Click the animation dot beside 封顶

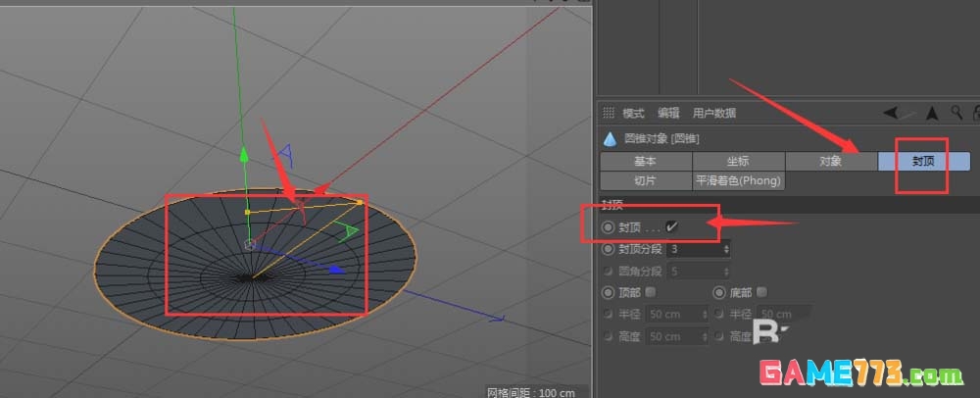tap(609, 228)
